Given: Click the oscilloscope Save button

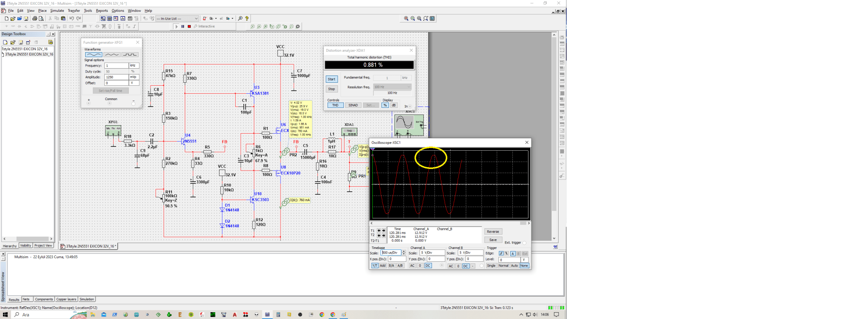Looking at the screenshot, I should 493,240.
